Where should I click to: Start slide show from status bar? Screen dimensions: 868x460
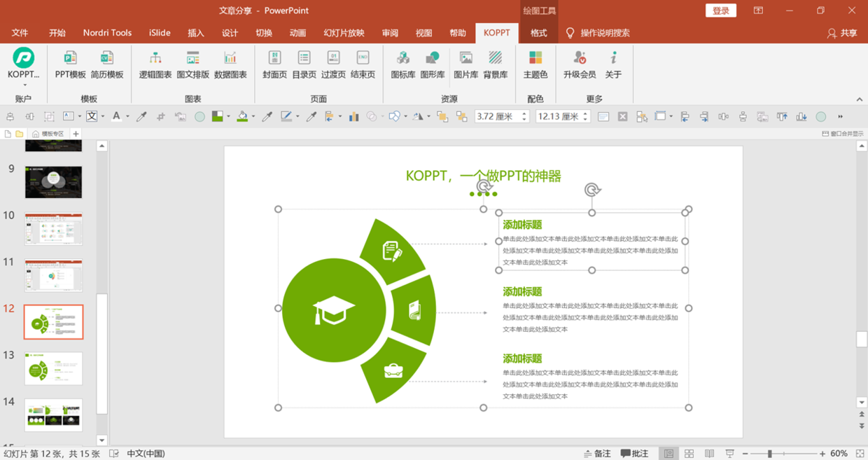click(x=730, y=454)
